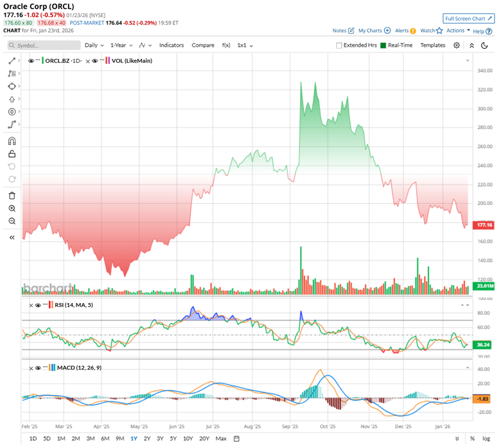Open the Compare menu
503x448 pixels.
(203, 46)
